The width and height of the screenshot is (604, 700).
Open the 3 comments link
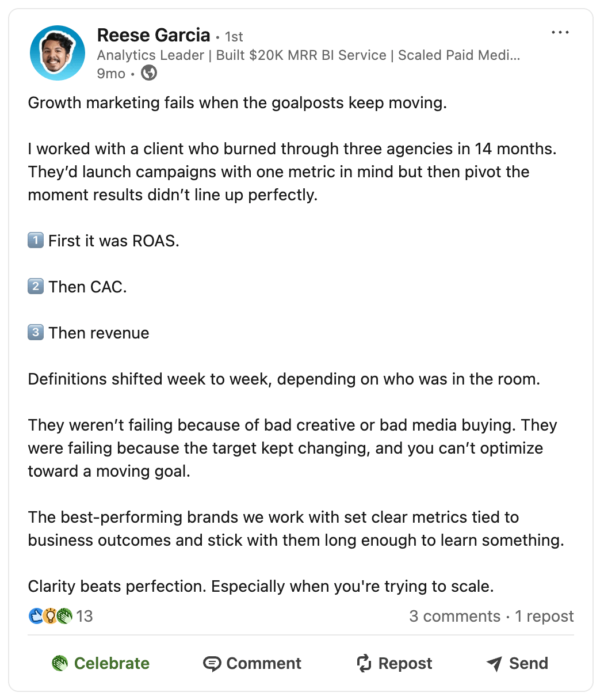454,617
